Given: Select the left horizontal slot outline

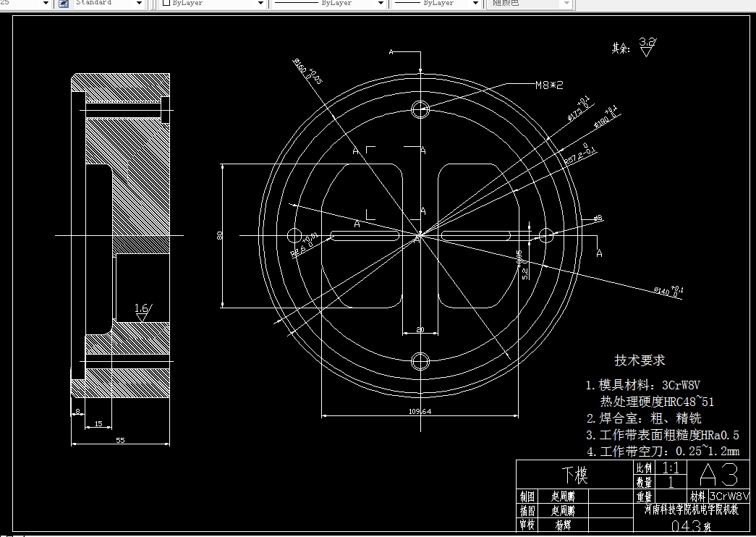Looking at the screenshot, I should 365,235.
